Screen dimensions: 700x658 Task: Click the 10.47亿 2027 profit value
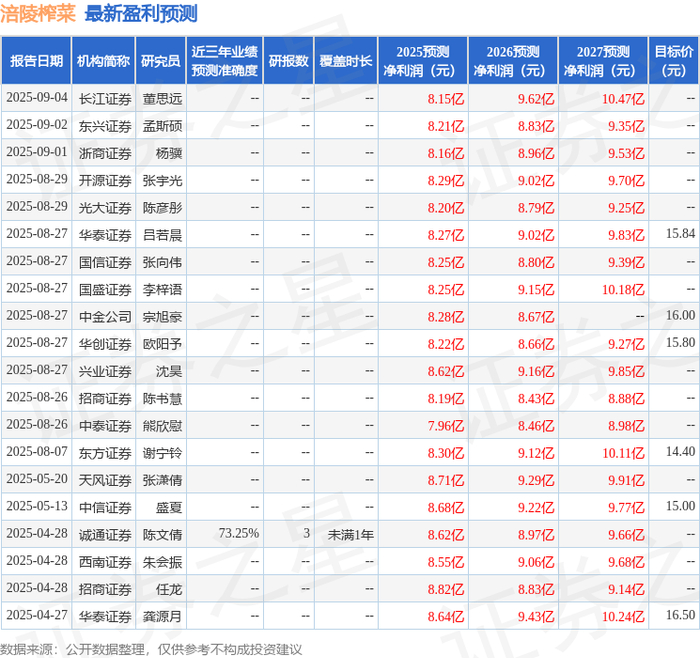(x=623, y=99)
